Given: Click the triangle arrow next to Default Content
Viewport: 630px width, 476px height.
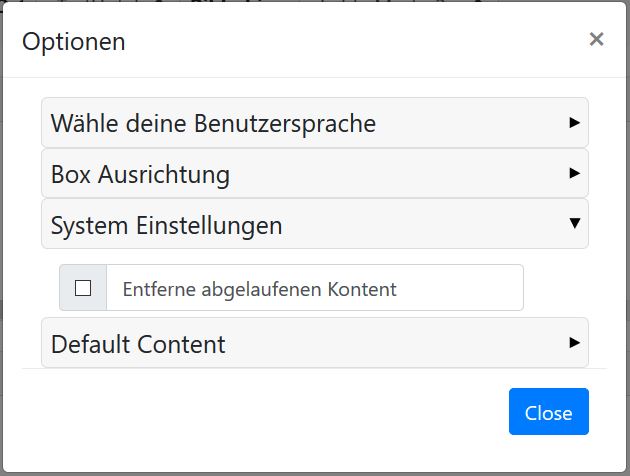Looking at the screenshot, I should [574, 342].
